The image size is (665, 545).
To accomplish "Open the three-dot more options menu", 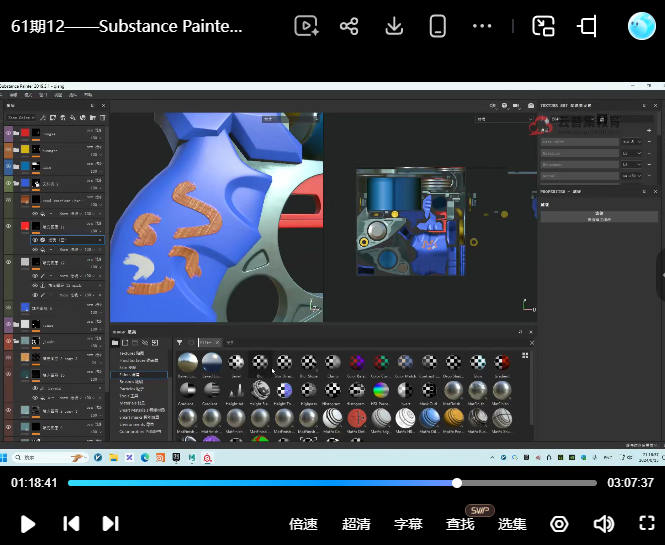I will click(482, 26).
